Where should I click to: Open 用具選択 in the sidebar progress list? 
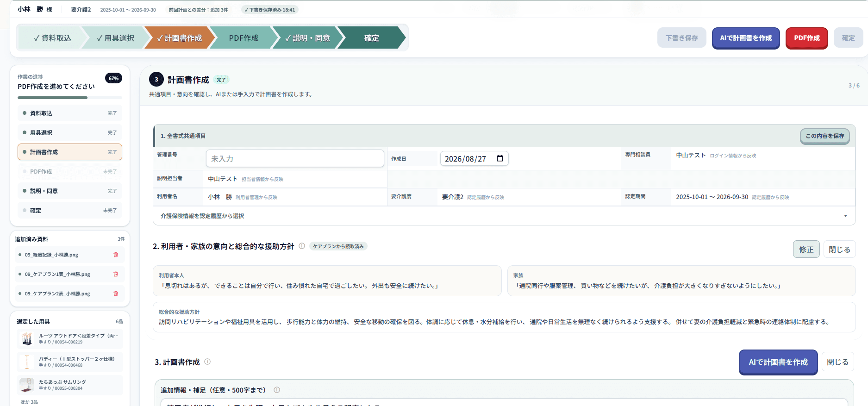pos(70,132)
